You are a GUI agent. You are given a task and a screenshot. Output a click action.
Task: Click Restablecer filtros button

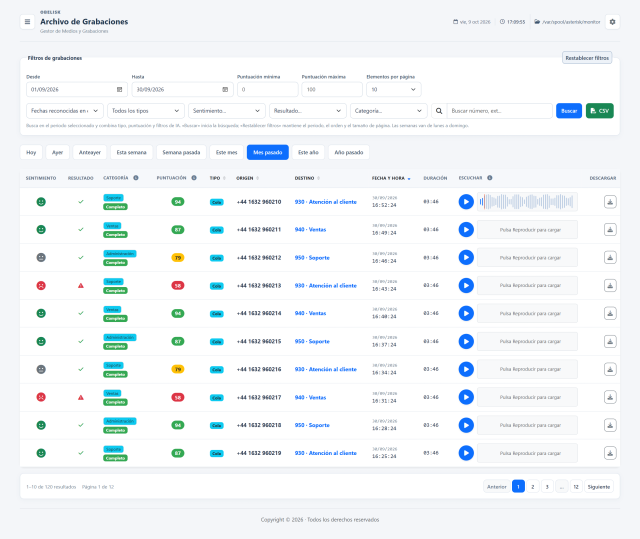587,58
